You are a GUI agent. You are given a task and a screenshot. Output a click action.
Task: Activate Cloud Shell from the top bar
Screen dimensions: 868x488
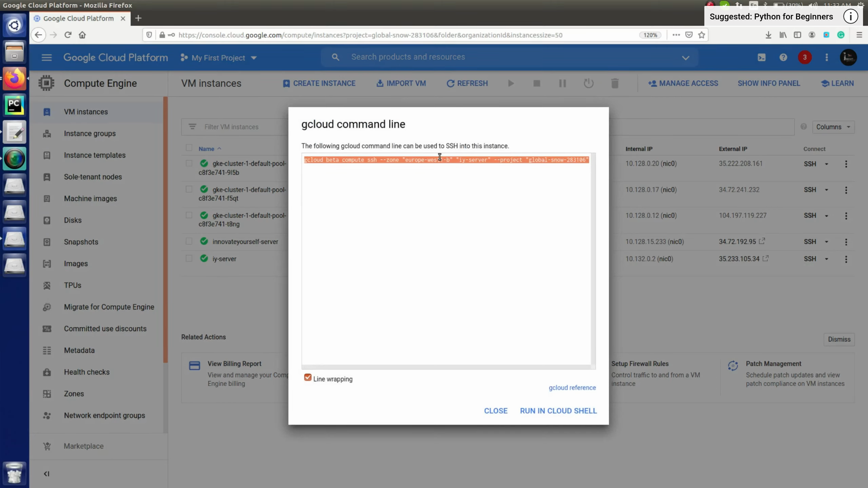762,57
